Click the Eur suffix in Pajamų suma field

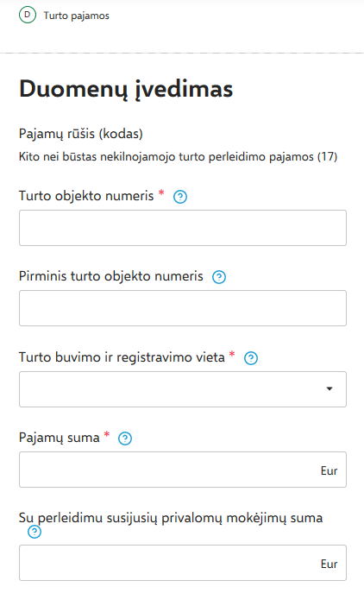(x=329, y=470)
